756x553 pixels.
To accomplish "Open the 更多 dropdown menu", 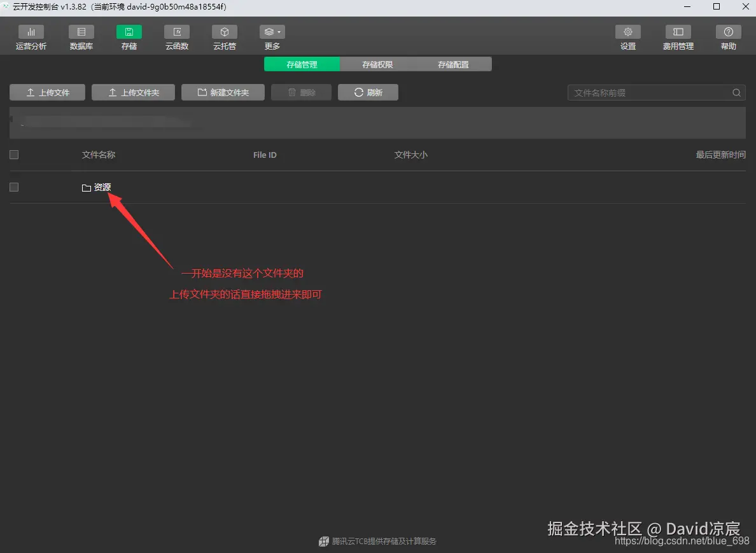I will click(x=272, y=36).
